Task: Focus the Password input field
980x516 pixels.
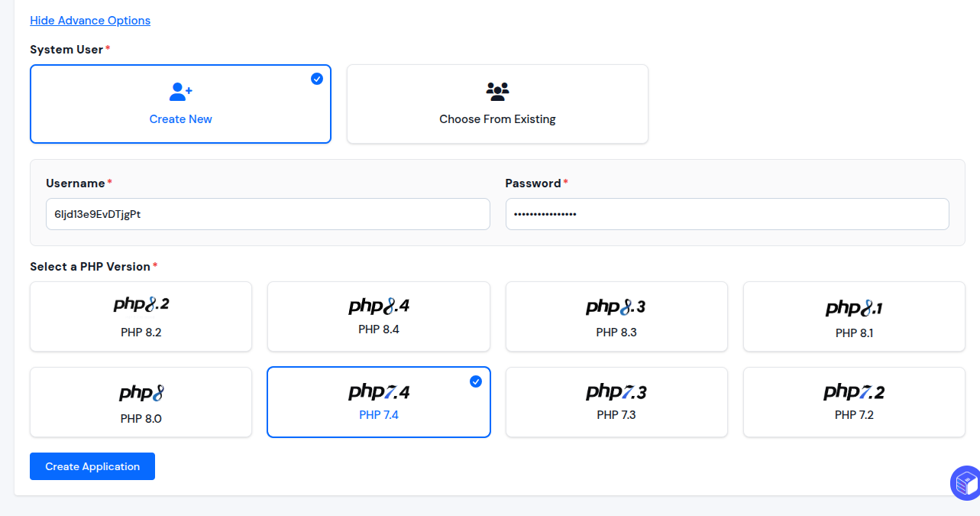Action: pos(727,214)
